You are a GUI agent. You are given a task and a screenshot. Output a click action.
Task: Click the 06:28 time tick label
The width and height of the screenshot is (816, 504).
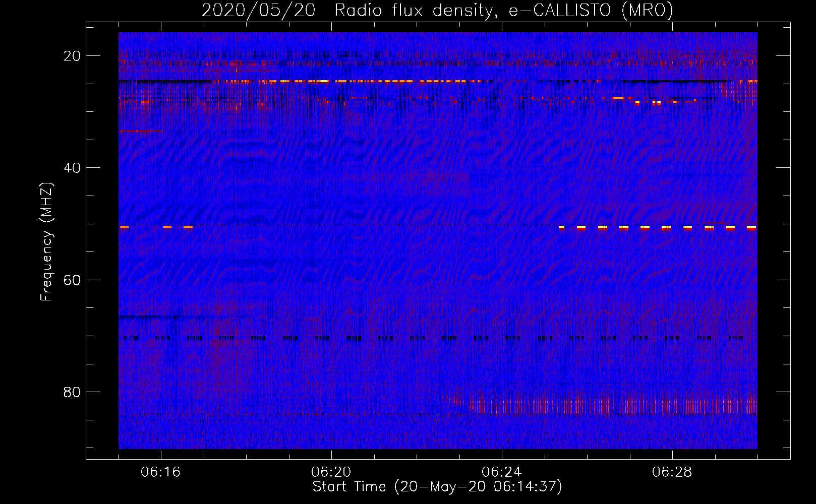[x=672, y=472]
